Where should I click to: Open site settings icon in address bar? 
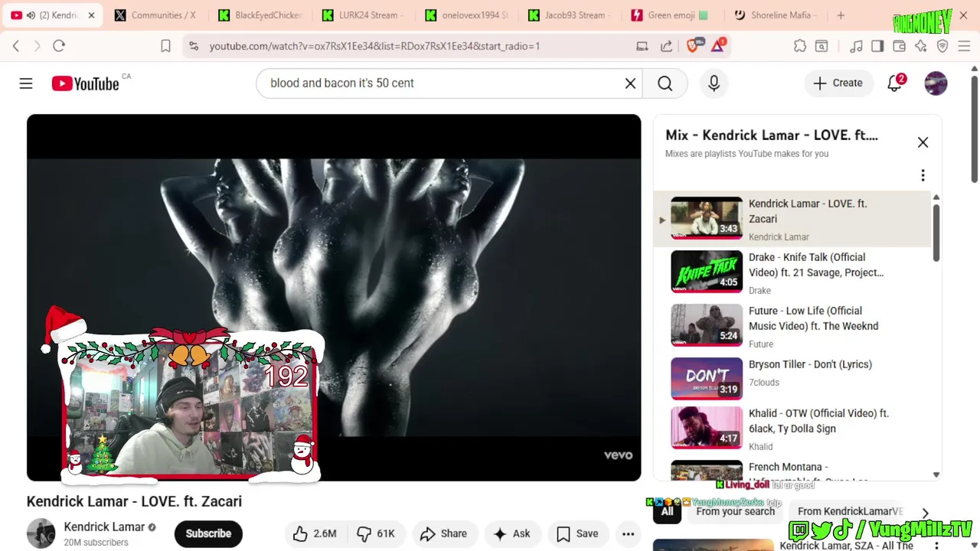pos(194,46)
